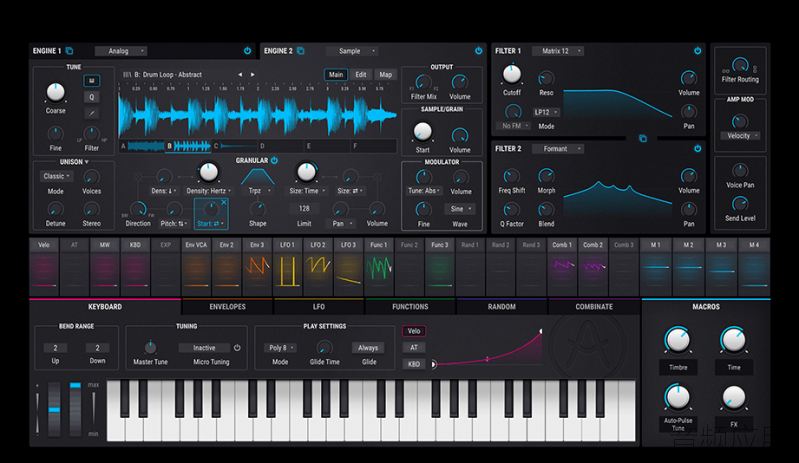Remove Start modulation with X icon
This screenshot has width=799, height=463.
click(x=224, y=202)
